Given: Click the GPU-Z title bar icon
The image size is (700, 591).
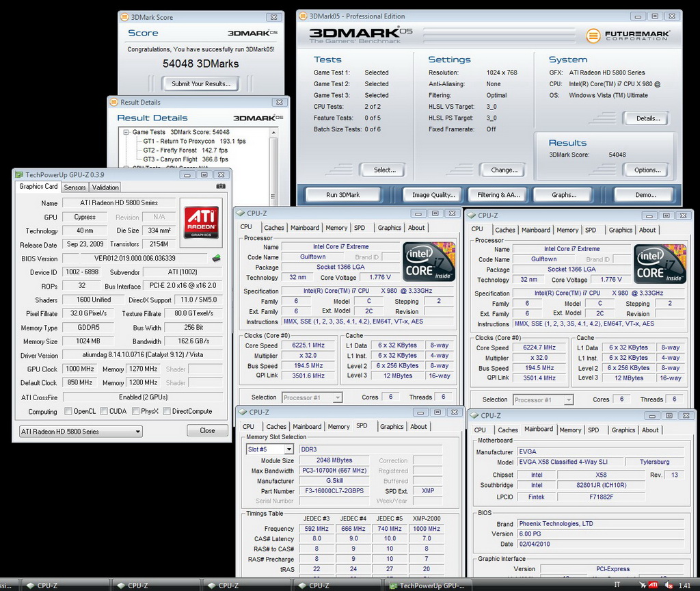Looking at the screenshot, I should [x=18, y=174].
